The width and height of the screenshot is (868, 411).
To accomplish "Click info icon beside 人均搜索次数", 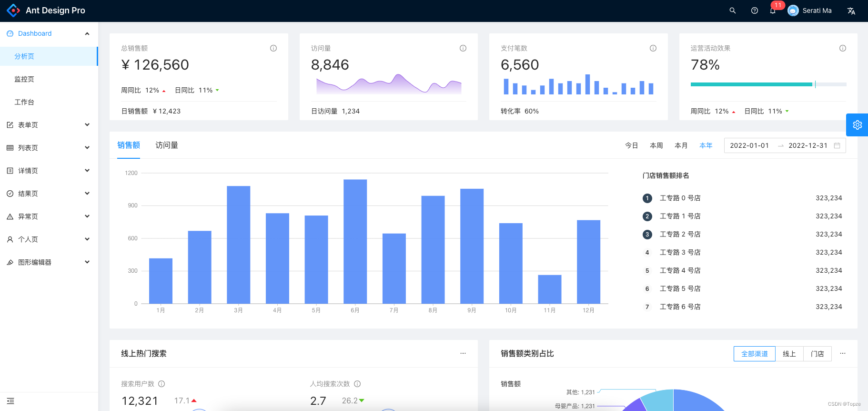I will click(357, 384).
